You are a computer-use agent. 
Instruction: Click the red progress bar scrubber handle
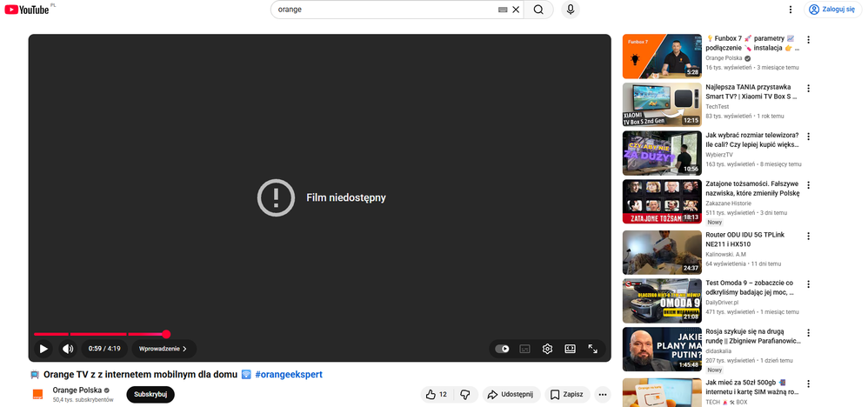pos(166,334)
